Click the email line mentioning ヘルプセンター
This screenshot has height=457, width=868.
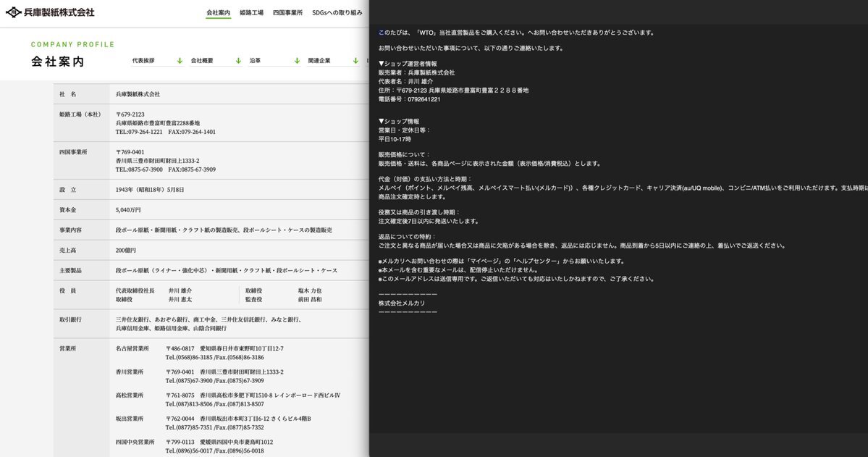(502, 261)
